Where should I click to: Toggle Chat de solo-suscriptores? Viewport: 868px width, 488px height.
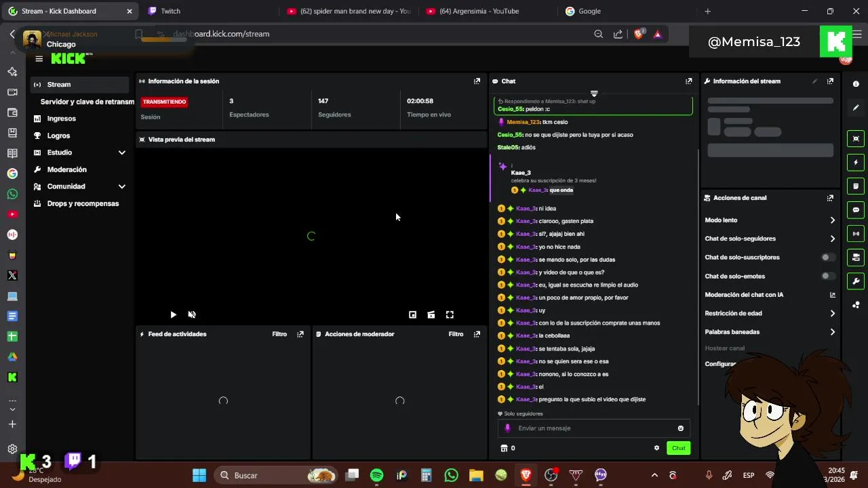(827, 258)
